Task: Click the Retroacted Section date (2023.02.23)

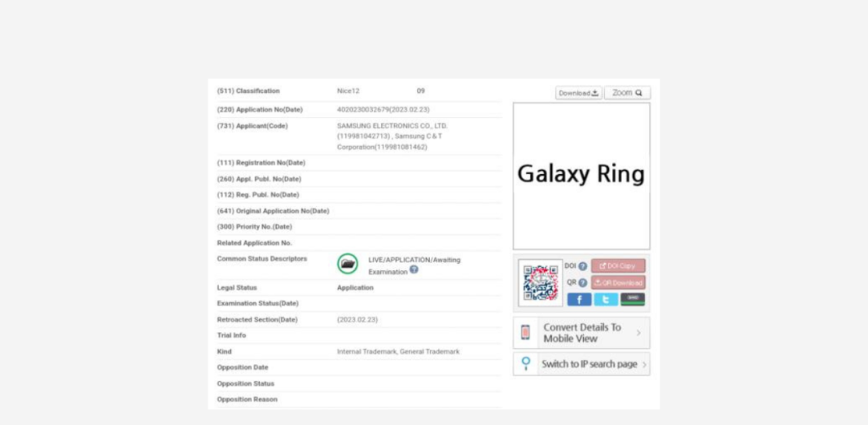Action: (357, 320)
